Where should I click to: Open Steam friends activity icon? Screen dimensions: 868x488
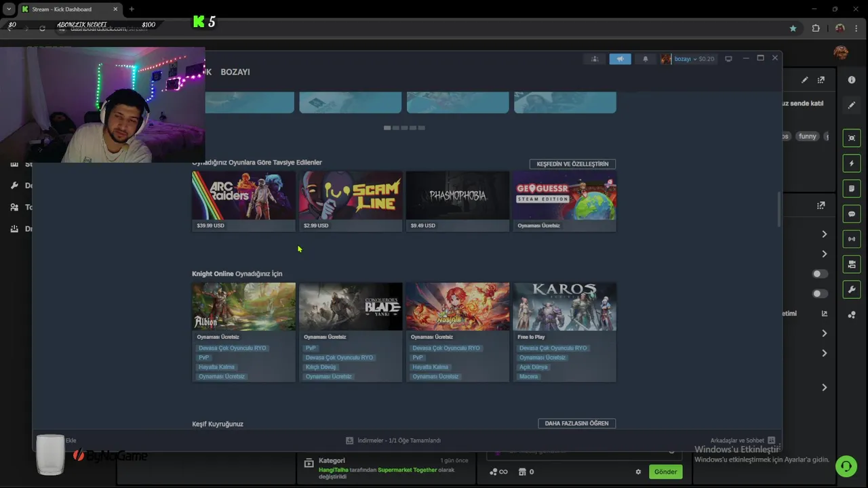point(595,59)
